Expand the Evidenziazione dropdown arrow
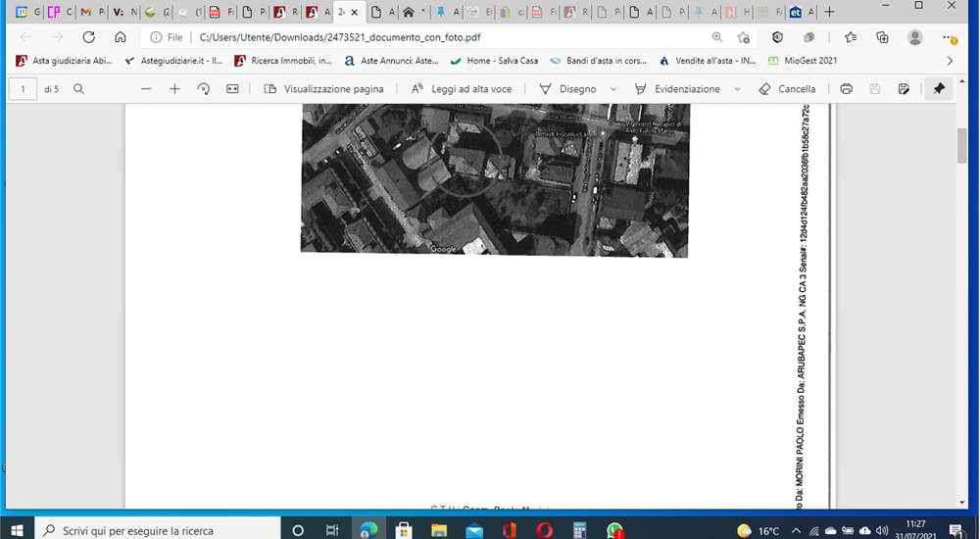Image resolution: width=980 pixels, height=539 pixels. [737, 89]
